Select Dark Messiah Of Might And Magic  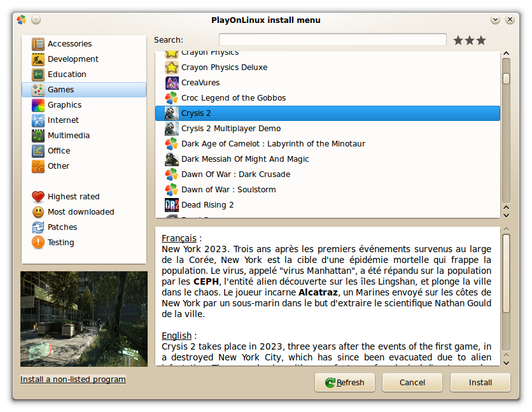coord(328,159)
